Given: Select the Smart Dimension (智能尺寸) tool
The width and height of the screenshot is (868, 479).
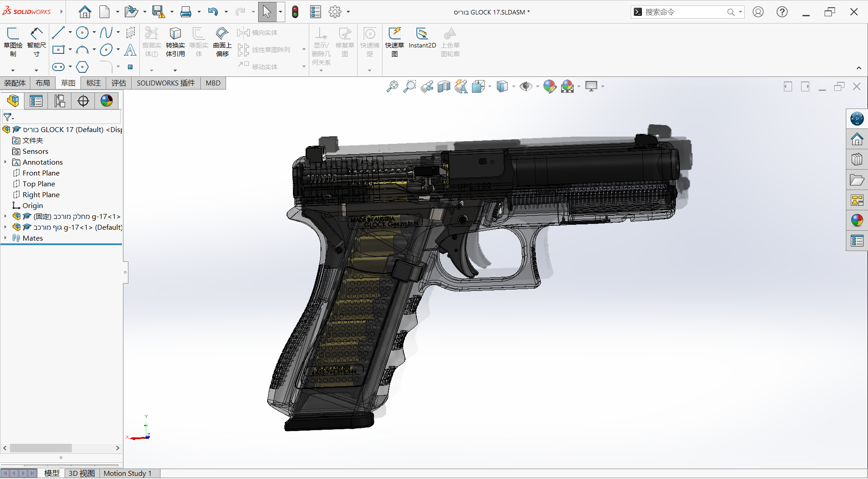Looking at the screenshot, I should coord(37,42).
